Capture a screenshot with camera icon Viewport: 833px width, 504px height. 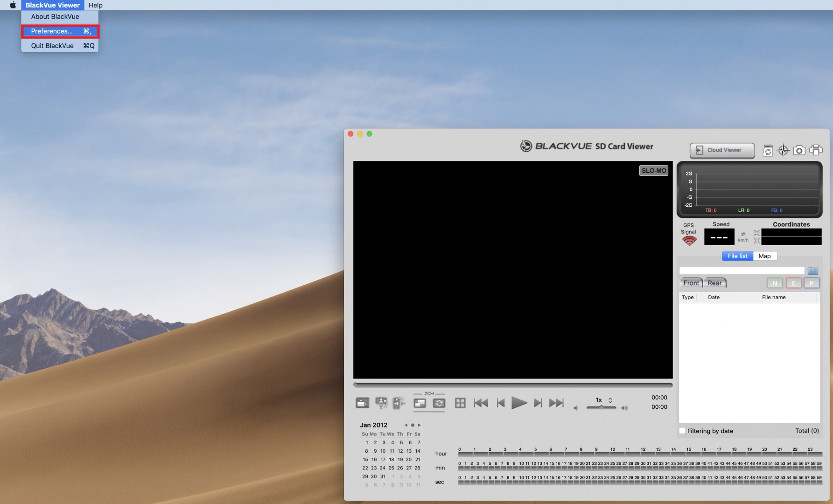coord(799,150)
